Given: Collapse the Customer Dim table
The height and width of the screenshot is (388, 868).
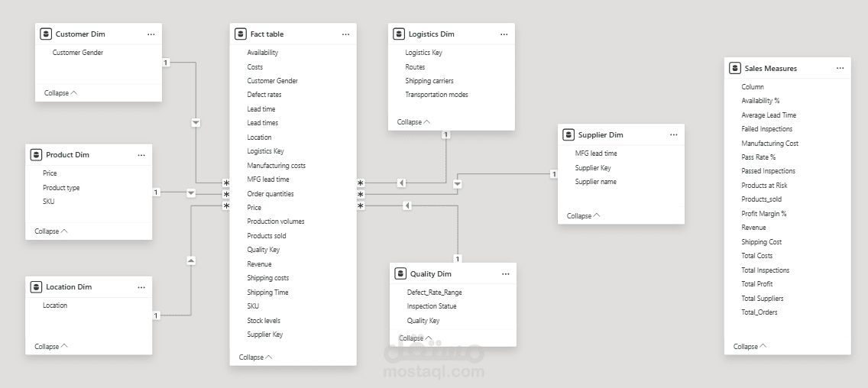Looking at the screenshot, I should click(61, 93).
